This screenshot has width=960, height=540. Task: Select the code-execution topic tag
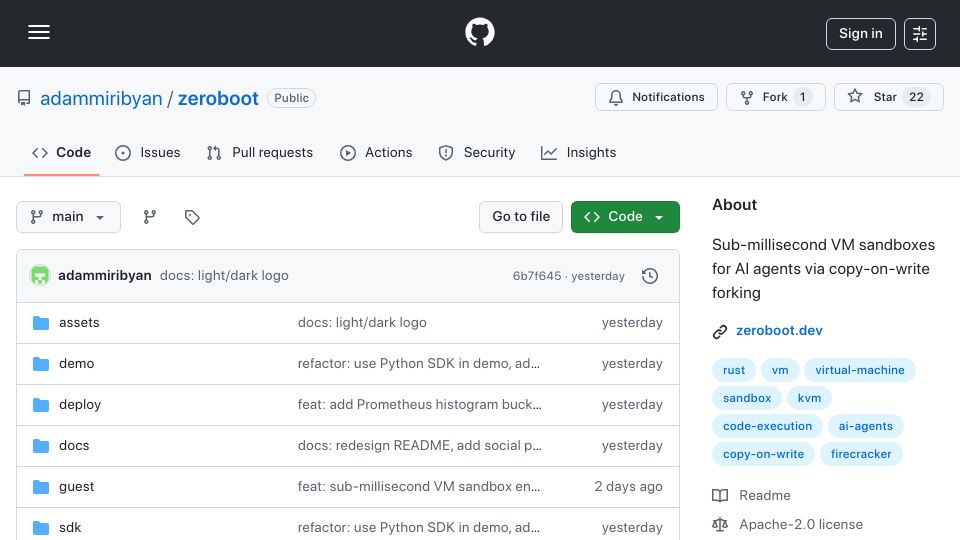pos(767,426)
